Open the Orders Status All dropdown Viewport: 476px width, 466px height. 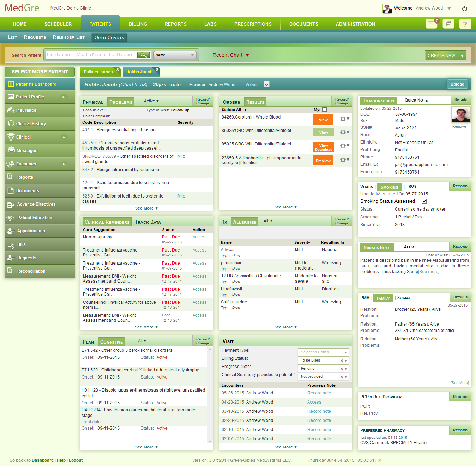pyautogui.click(x=234, y=110)
